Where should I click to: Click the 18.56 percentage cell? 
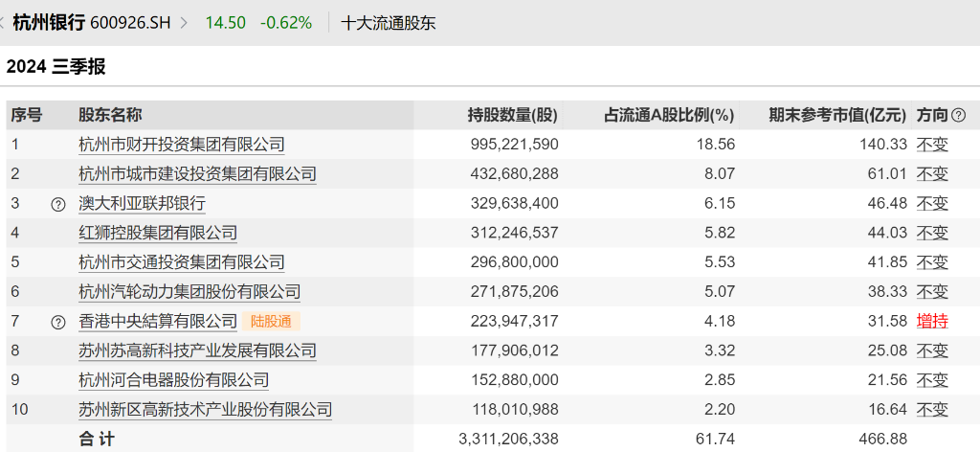tap(716, 145)
